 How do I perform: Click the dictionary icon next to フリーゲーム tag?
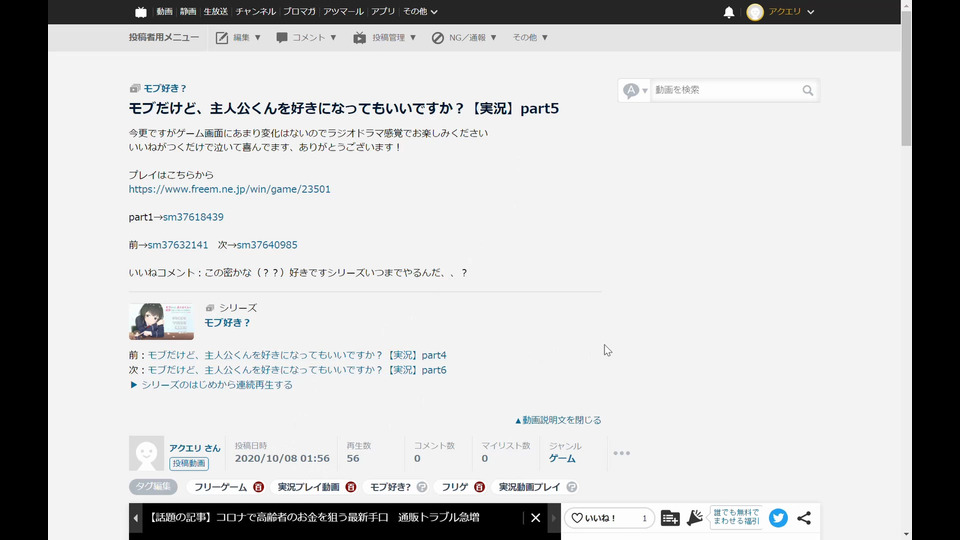click(x=258, y=487)
